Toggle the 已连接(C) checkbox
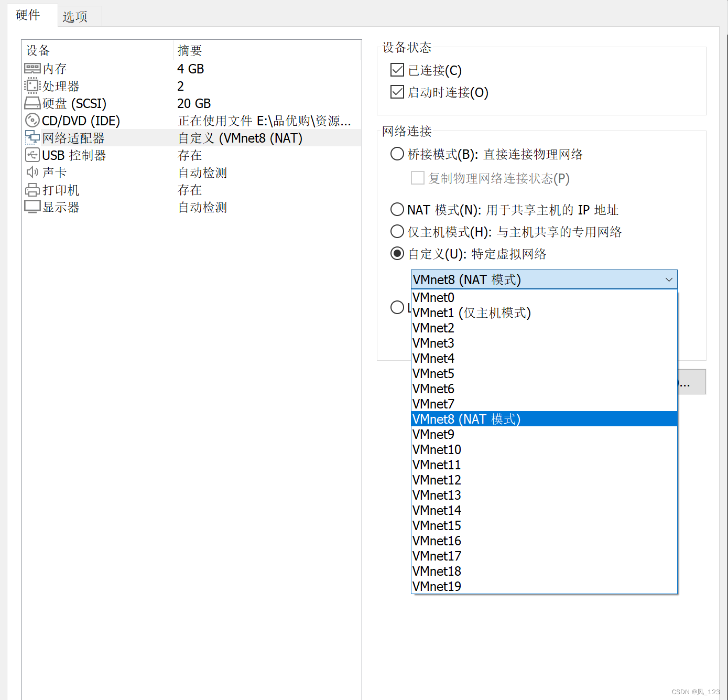Screen dimensions: 728x700 [397, 70]
